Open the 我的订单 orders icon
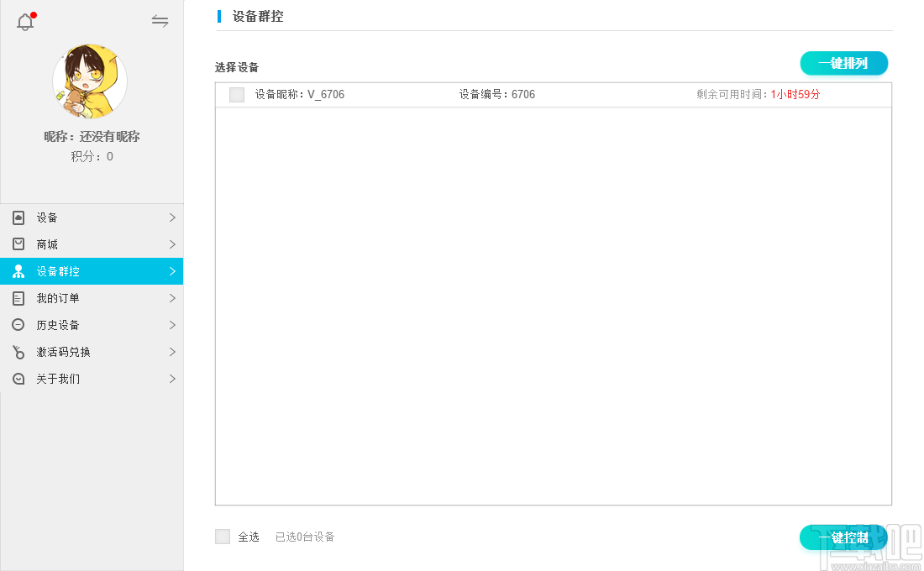This screenshot has height=571, width=924. point(18,298)
